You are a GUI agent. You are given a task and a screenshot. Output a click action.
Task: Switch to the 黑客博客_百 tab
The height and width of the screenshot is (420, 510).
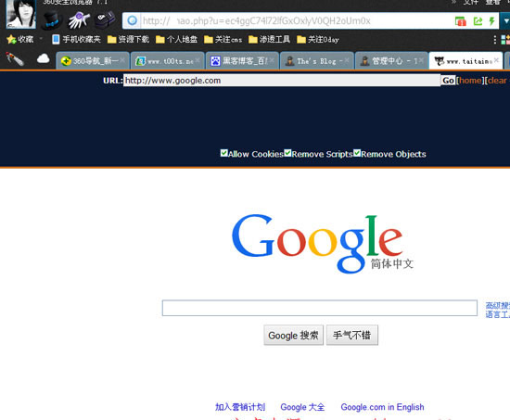coord(242,61)
